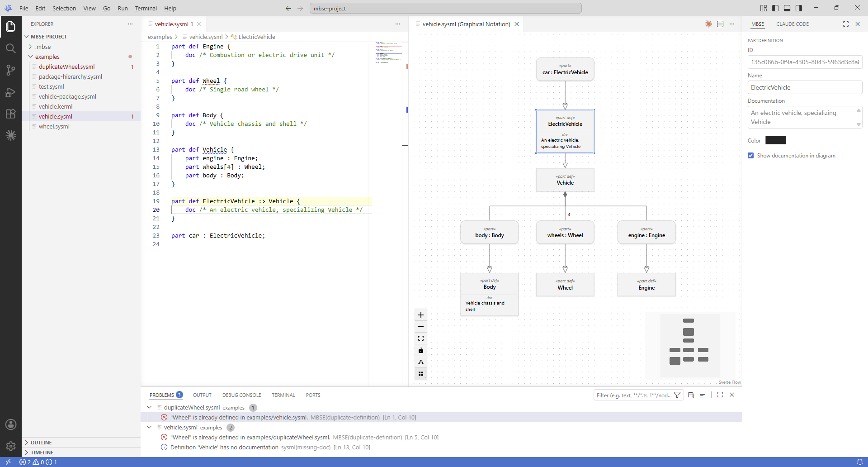Zoom in on the diagram
868x467 pixels.
click(x=421, y=315)
